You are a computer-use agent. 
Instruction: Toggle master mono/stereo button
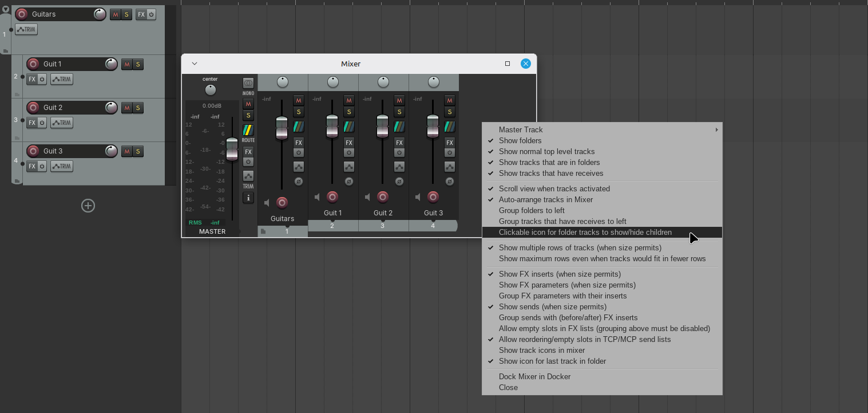point(248,83)
